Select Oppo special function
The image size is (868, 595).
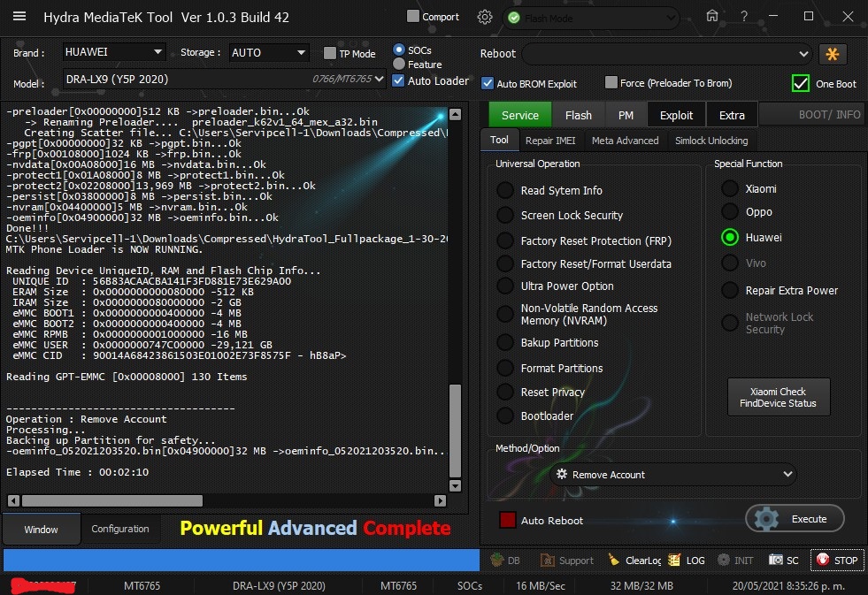coord(730,212)
